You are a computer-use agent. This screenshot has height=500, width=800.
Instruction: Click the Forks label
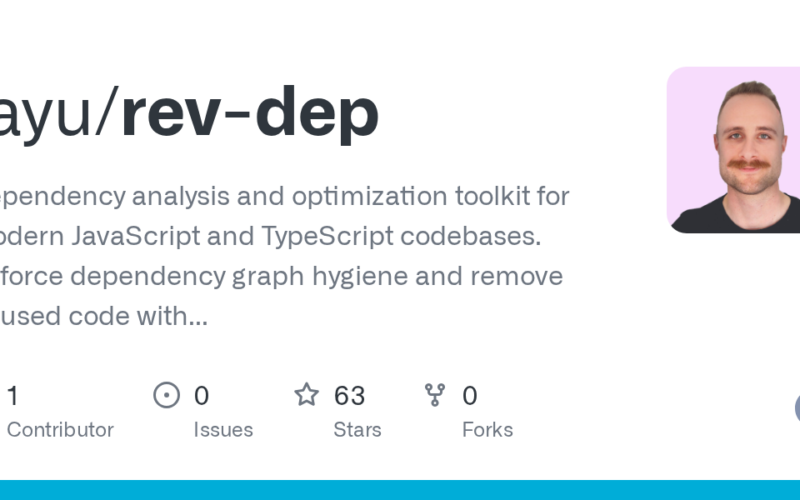coord(487,430)
